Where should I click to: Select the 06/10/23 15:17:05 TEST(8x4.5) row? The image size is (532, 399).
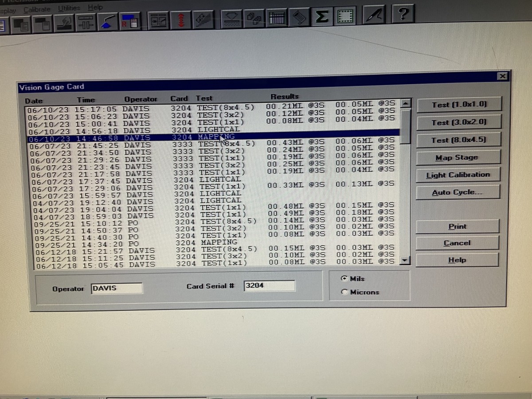213,108
